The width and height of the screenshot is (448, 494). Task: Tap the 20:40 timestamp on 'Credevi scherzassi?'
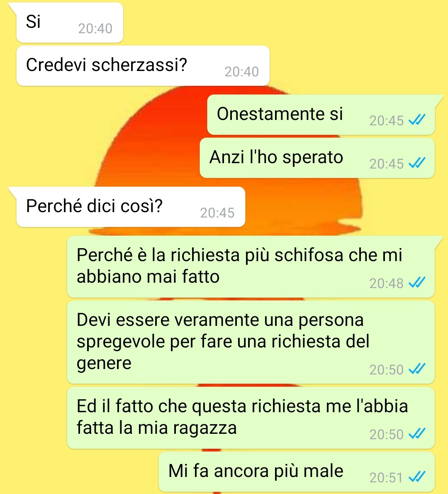[x=241, y=72]
